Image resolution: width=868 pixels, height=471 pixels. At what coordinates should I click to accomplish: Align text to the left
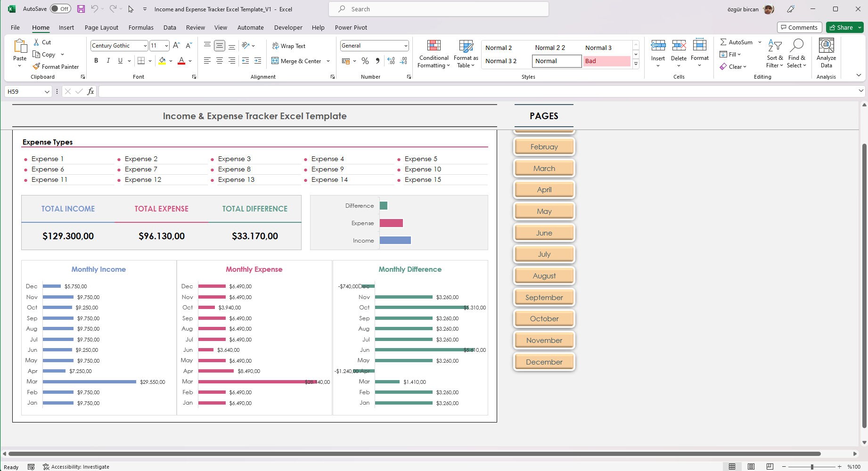[x=207, y=61]
